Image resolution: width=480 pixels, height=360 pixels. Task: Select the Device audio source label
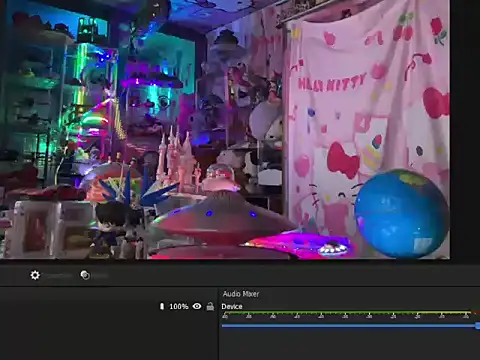pos(232,306)
